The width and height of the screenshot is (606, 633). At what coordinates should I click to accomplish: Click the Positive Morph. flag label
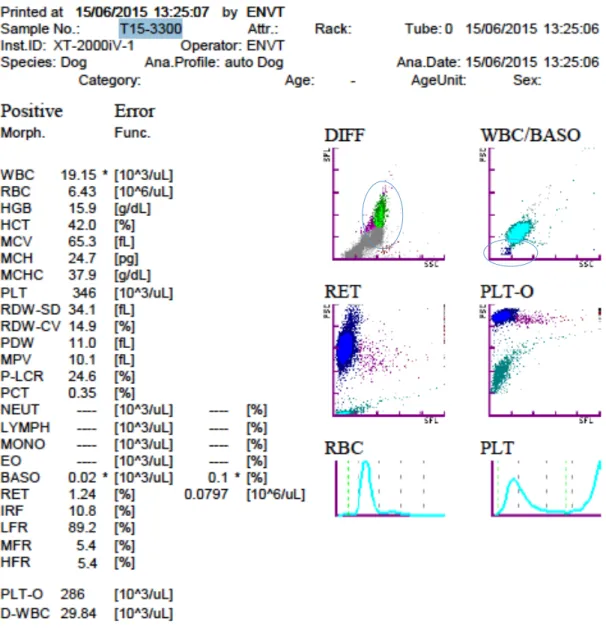click(x=31, y=120)
